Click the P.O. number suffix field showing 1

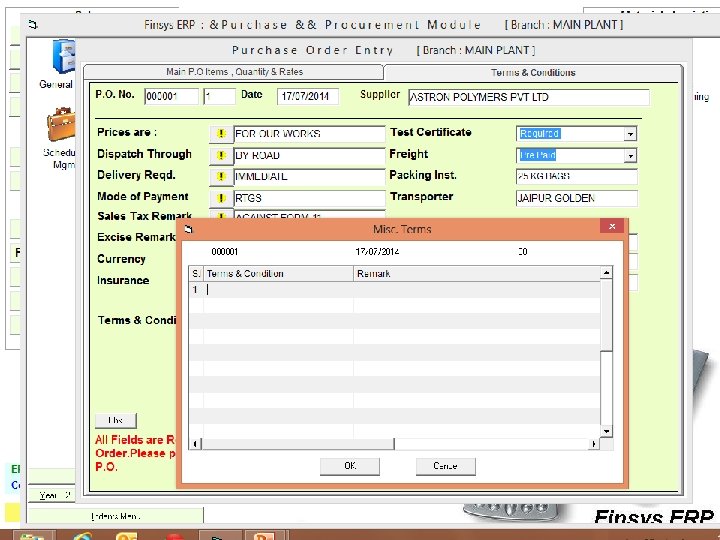(219, 96)
